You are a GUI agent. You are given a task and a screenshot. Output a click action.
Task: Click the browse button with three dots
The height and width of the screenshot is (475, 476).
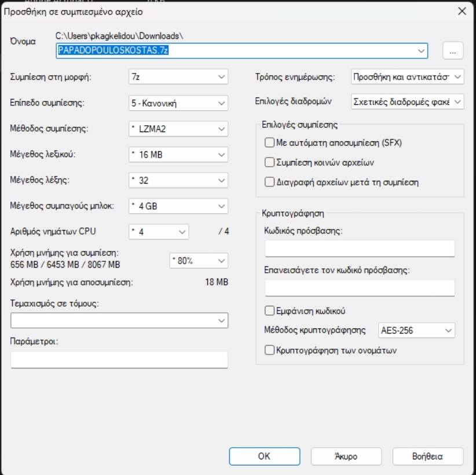453,51
